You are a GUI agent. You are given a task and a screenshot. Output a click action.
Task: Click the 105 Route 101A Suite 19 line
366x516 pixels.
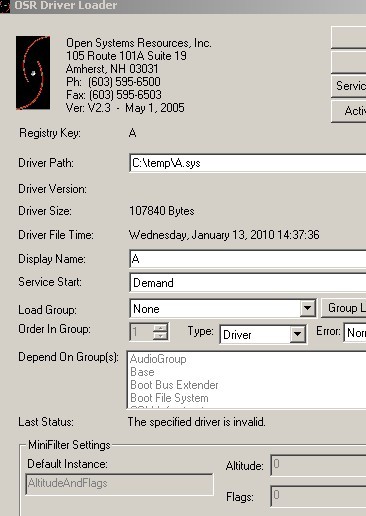(x=126, y=56)
